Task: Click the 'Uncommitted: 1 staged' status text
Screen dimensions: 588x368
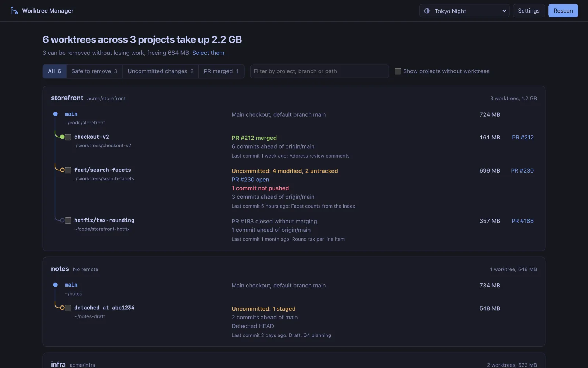Action: (x=263, y=309)
